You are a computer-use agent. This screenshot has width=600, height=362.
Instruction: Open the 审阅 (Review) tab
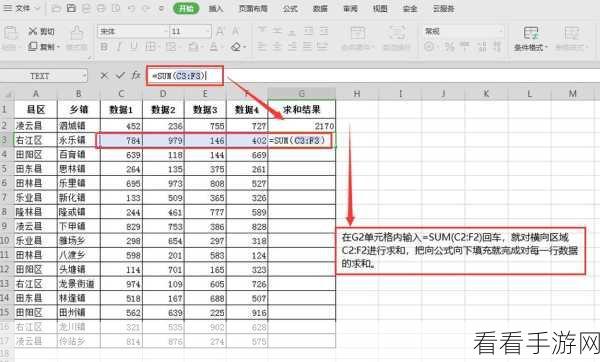pyautogui.click(x=350, y=8)
